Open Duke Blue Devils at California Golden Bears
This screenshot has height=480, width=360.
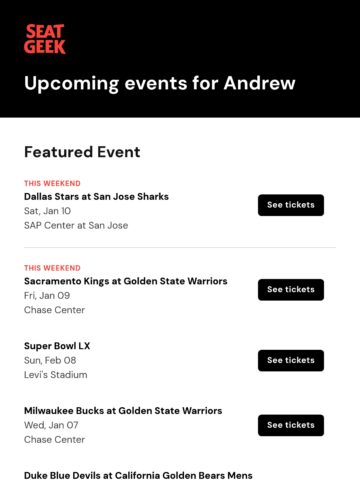tap(138, 475)
